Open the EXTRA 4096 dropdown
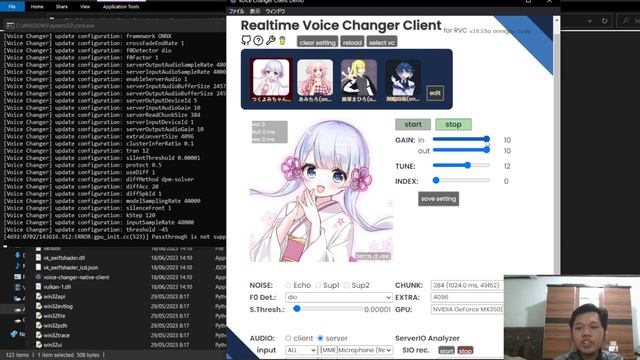 click(x=467, y=297)
